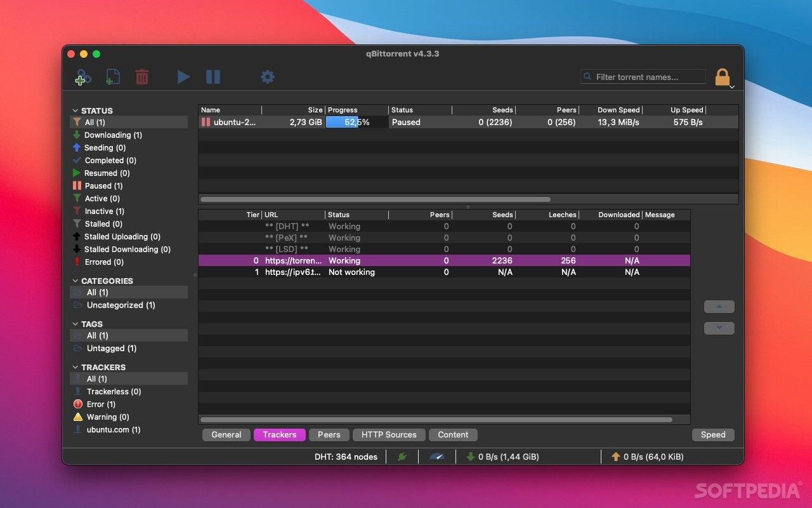This screenshot has width=812, height=508.
Task: Switch to the Trackers tab
Action: (x=280, y=435)
